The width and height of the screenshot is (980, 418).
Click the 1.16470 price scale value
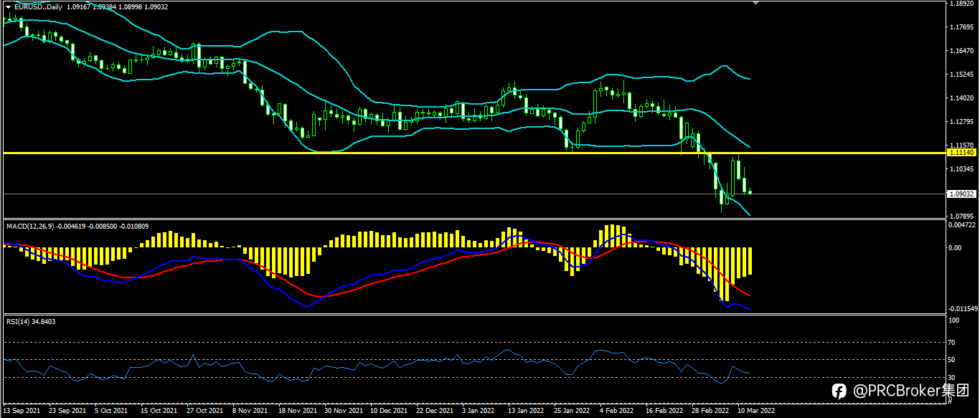(x=960, y=51)
